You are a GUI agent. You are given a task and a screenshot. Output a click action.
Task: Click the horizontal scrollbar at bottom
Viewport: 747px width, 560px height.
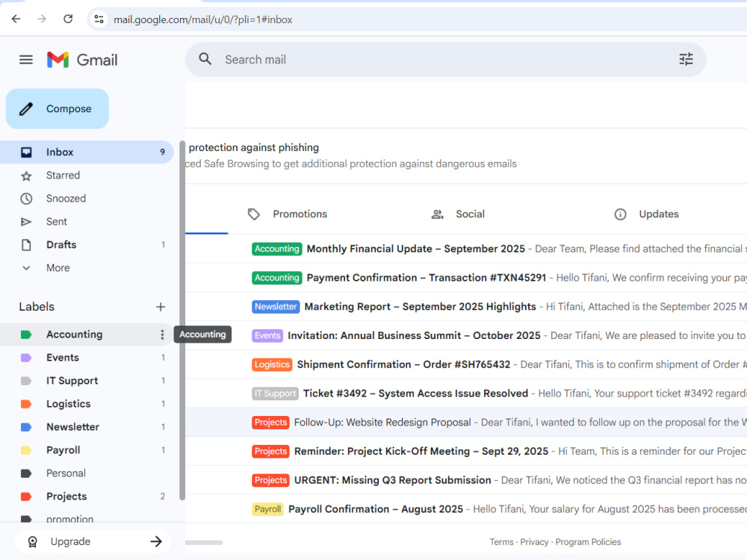(204, 542)
